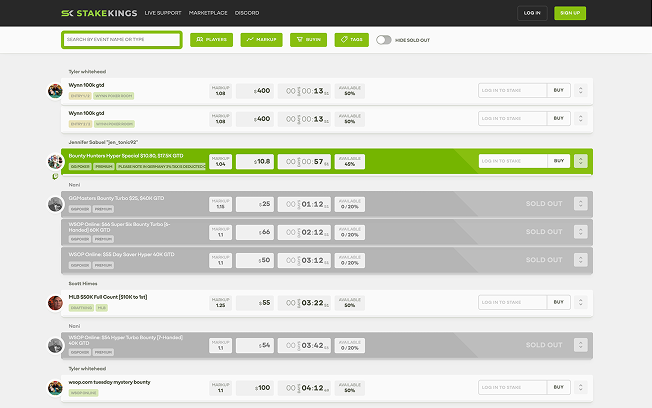
Task: Click the Jennifer Sabuel "jen_tonic92" name
Action: click(103, 142)
